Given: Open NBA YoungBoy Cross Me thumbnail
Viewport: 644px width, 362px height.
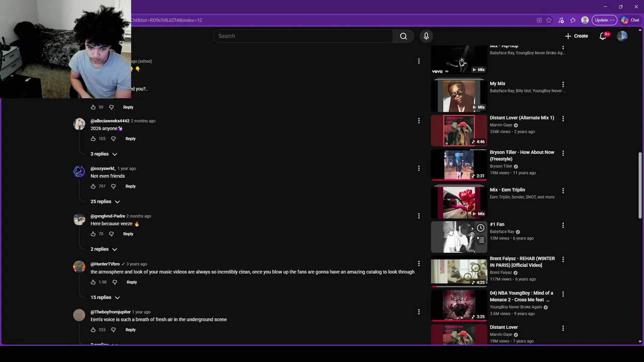Looking at the screenshot, I should [x=459, y=305].
